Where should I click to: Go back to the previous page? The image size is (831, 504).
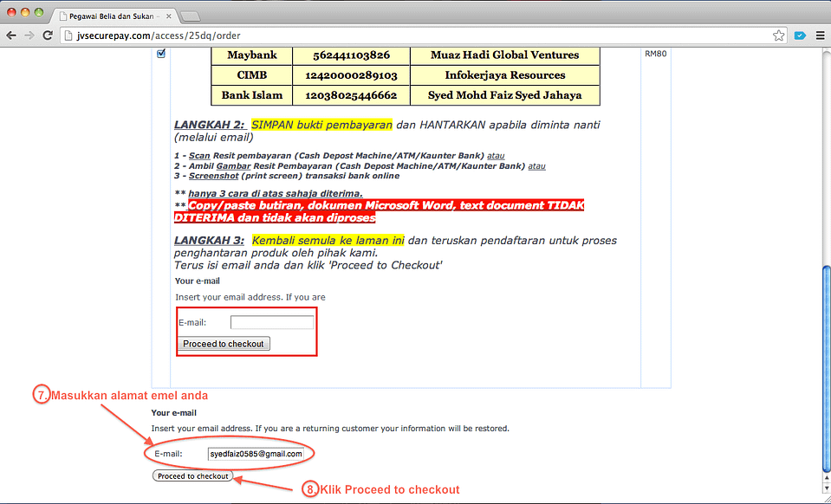coord(11,36)
